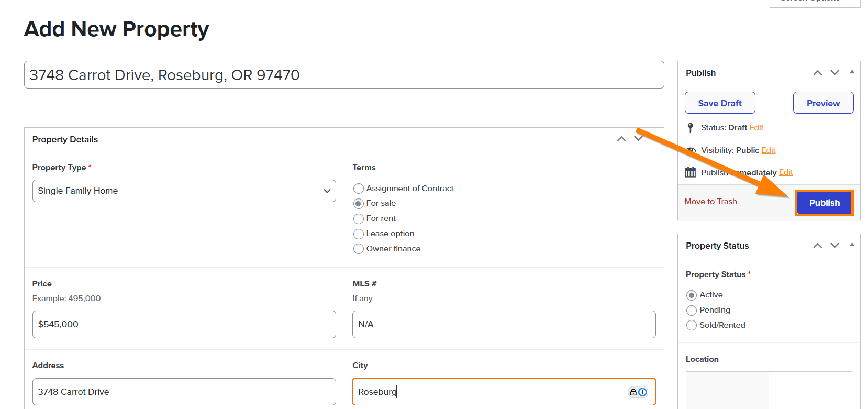Click the calendar icon beside Publish immediately
The height and width of the screenshot is (409, 868).
coord(691,172)
